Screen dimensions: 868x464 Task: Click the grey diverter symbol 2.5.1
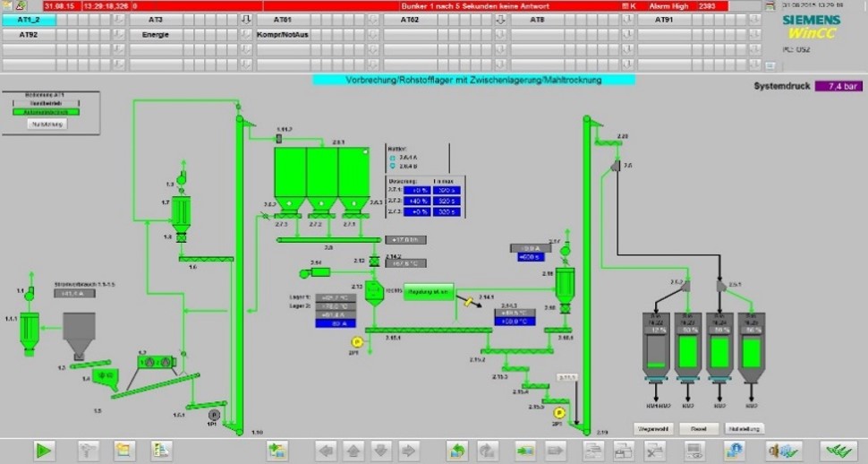tap(720, 286)
